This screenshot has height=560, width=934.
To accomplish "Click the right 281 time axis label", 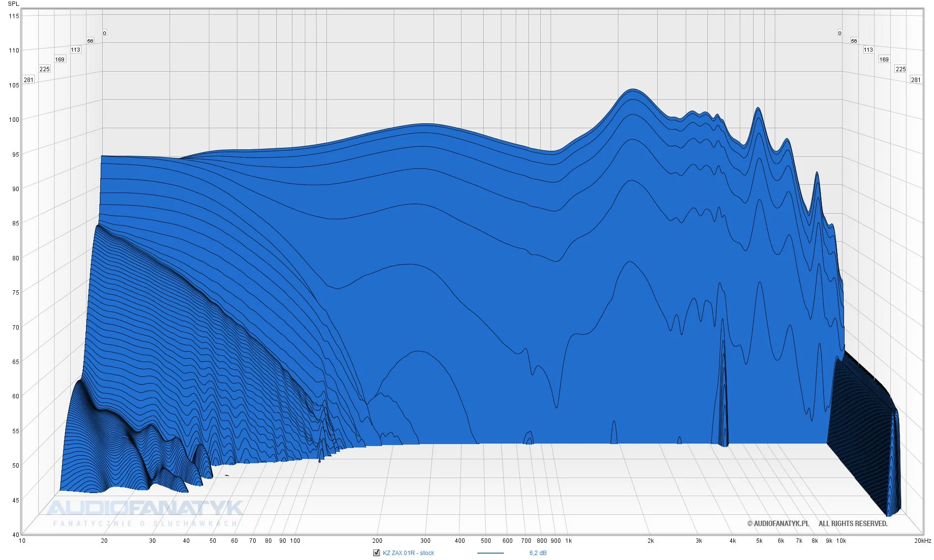I will [x=916, y=80].
